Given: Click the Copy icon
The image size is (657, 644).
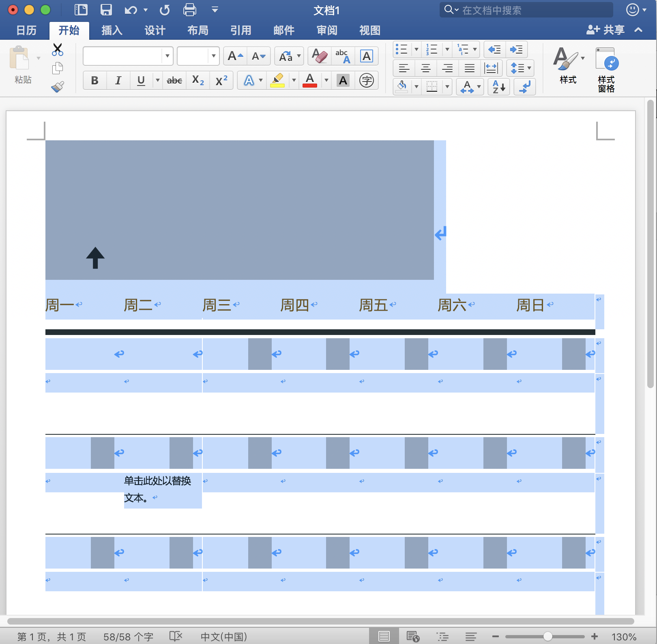Looking at the screenshot, I should click(58, 68).
